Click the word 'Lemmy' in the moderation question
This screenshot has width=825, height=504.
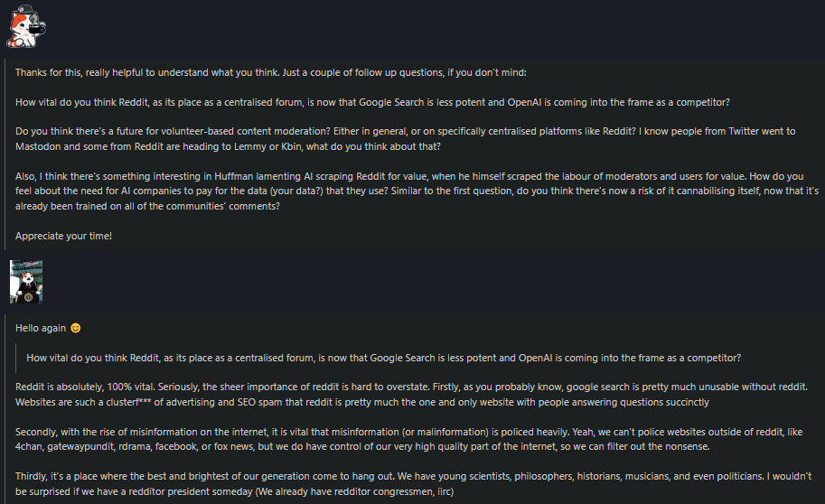coord(250,146)
